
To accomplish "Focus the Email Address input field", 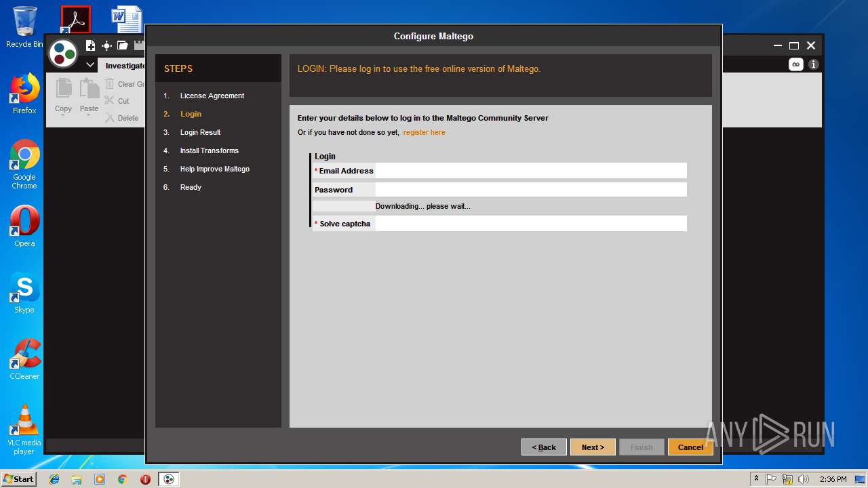I will pyautogui.click(x=531, y=171).
